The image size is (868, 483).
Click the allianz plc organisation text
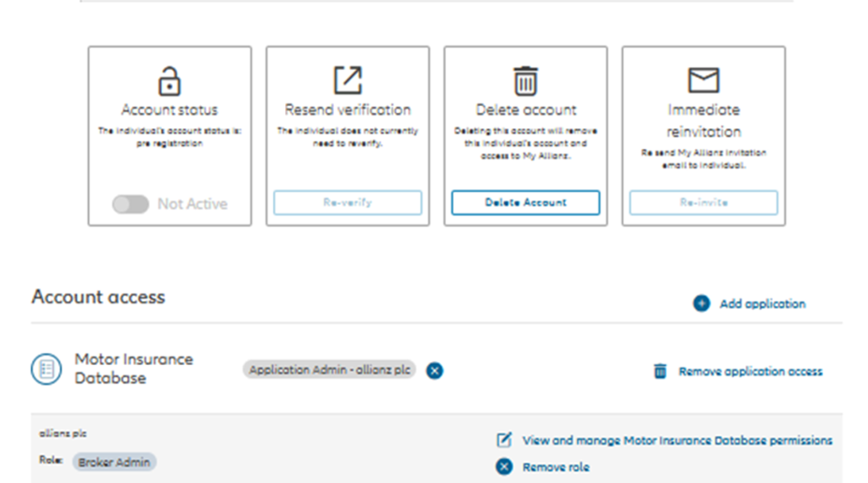click(63, 433)
